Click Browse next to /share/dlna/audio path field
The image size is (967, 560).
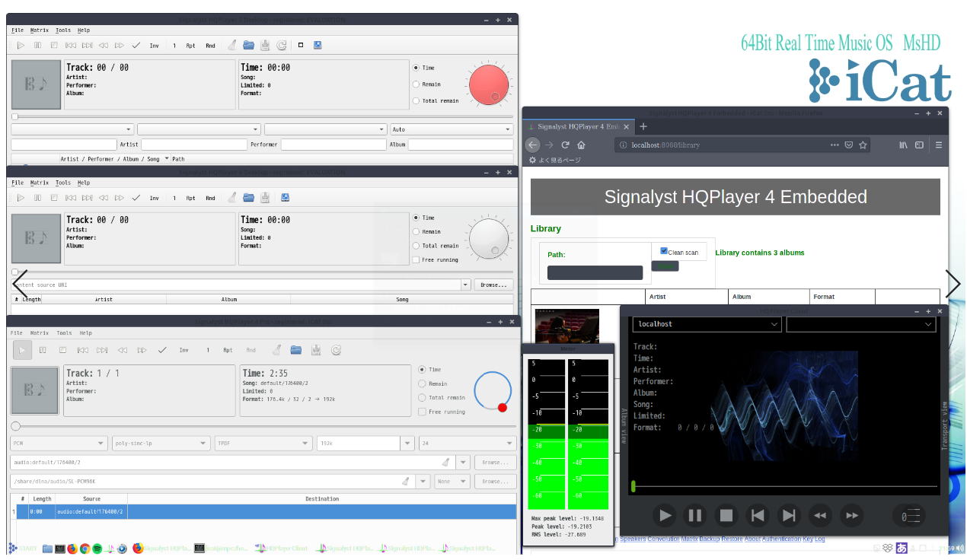495,481
